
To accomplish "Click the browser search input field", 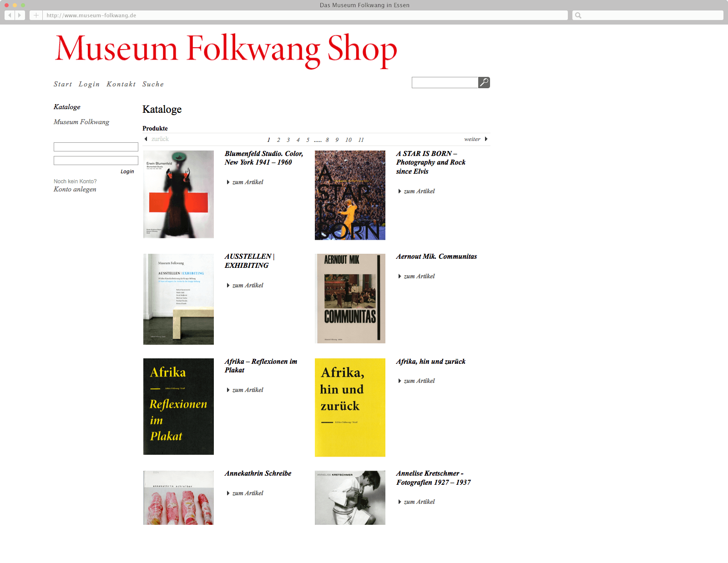I will (648, 15).
